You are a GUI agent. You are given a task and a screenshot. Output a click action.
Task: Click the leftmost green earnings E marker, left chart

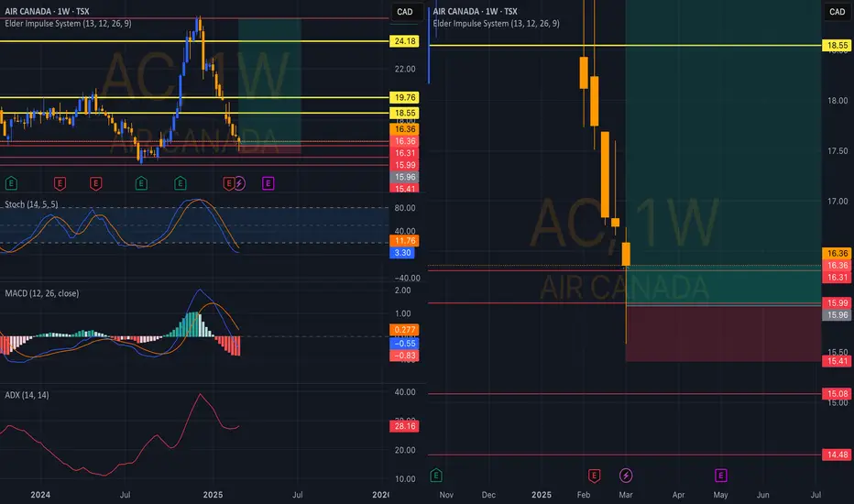pos(11,183)
